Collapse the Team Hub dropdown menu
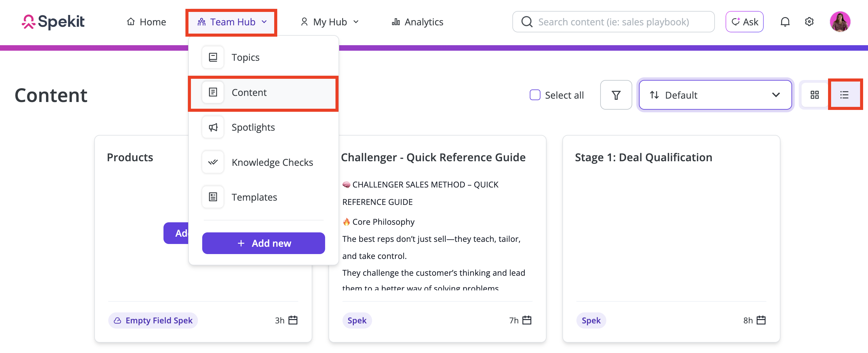The width and height of the screenshot is (868, 353). point(232,22)
